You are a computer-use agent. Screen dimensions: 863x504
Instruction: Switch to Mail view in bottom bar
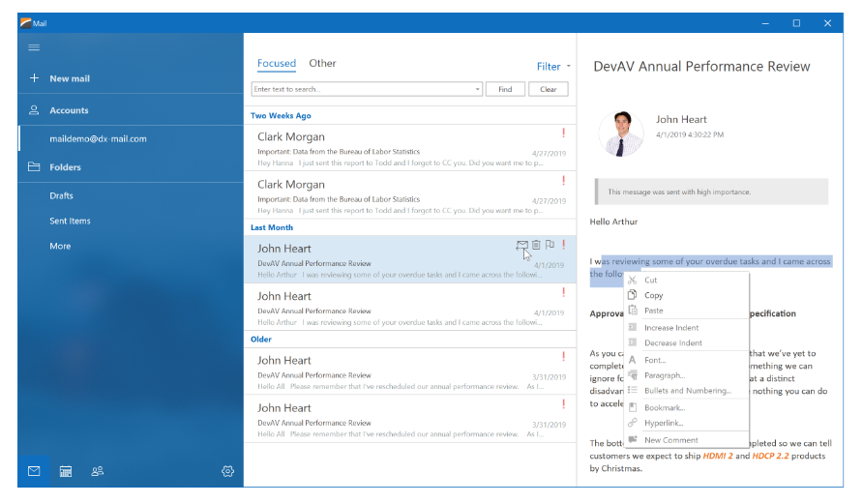(x=34, y=471)
